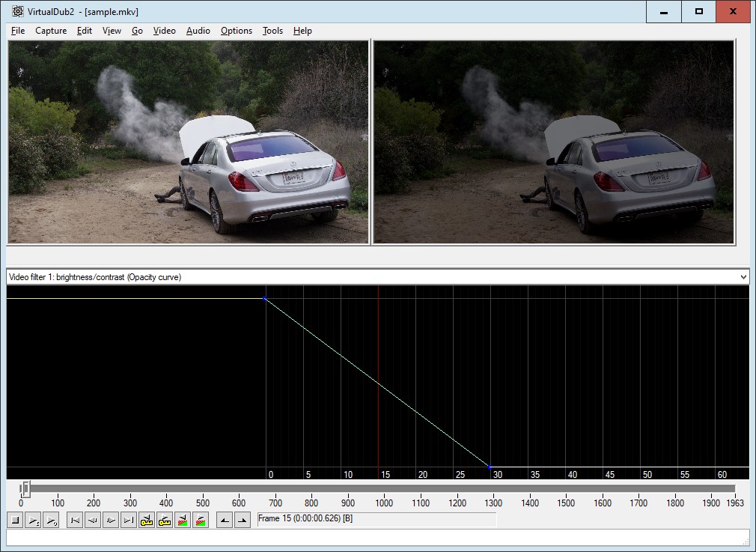Viewport: 756px width, 552px height.
Task: Click the output video preview pane
Action: (554, 142)
